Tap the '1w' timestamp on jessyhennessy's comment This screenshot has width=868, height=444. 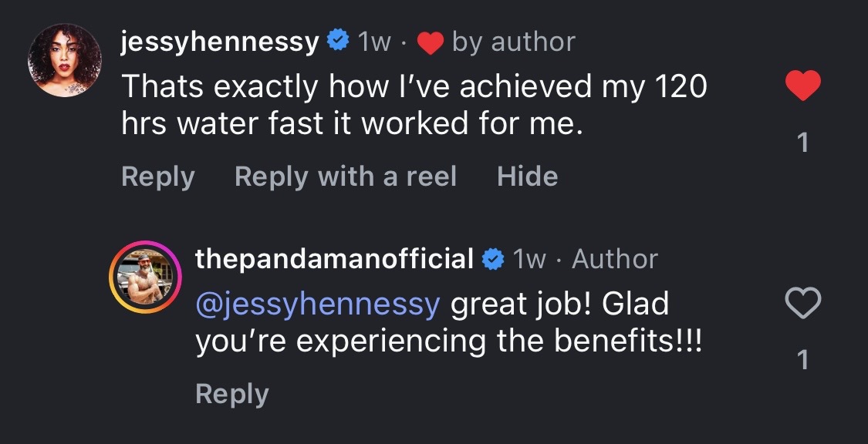(x=375, y=42)
